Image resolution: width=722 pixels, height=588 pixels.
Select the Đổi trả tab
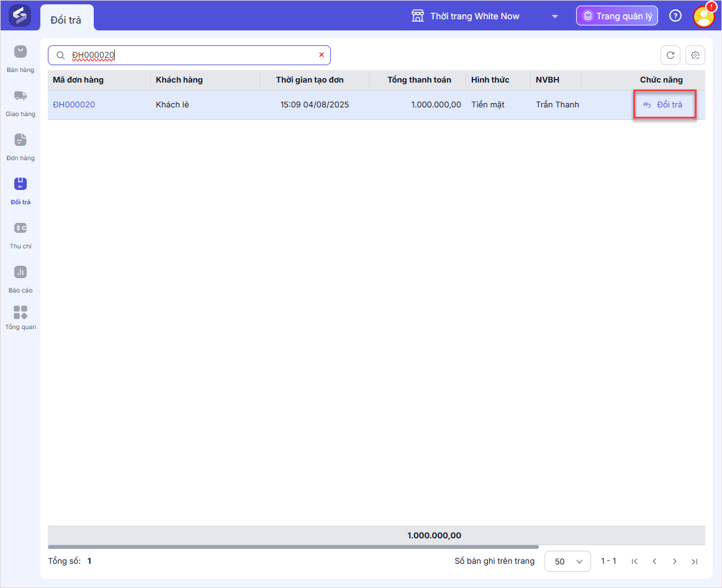(x=67, y=19)
